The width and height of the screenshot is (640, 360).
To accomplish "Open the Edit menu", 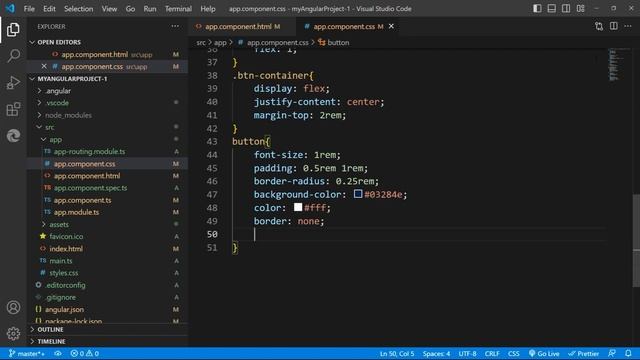I will tap(49, 9).
